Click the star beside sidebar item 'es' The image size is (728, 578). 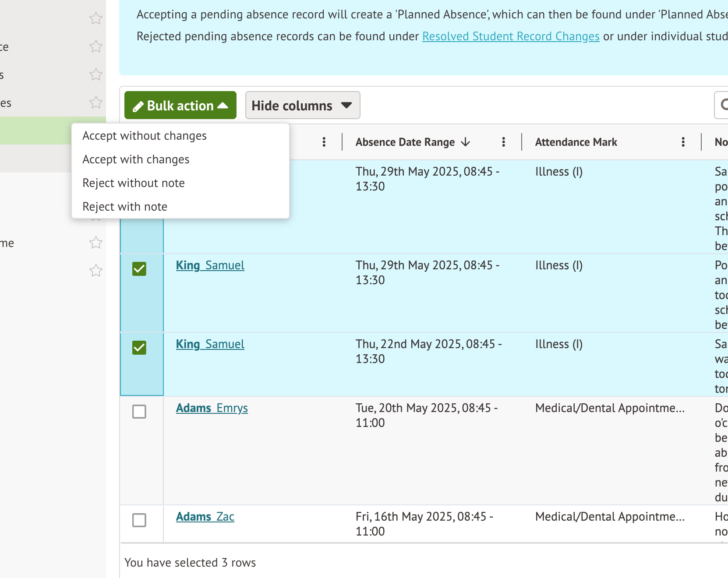pyautogui.click(x=95, y=102)
